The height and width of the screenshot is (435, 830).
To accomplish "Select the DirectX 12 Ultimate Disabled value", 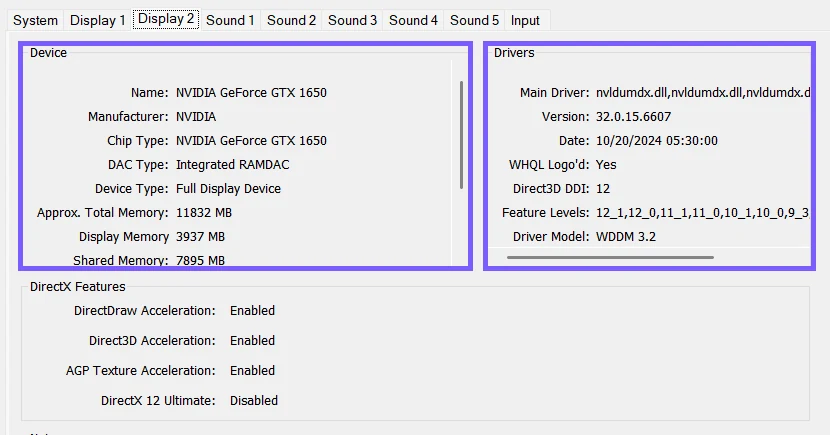I will click(254, 401).
